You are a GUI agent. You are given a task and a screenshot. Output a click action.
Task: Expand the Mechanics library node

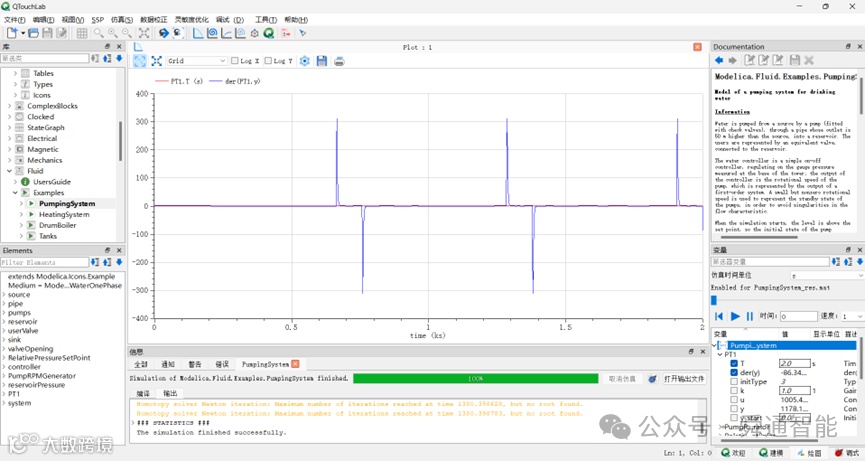click(x=9, y=160)
